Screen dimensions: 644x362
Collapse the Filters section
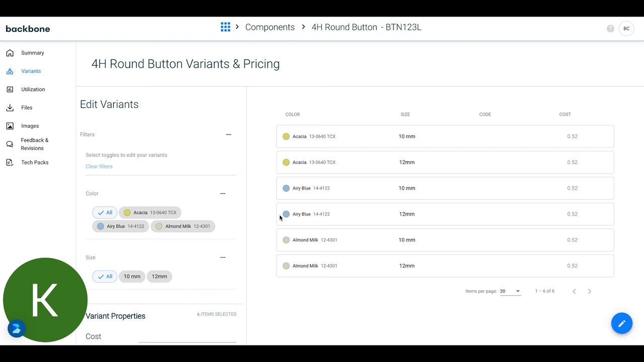point(228,135)
